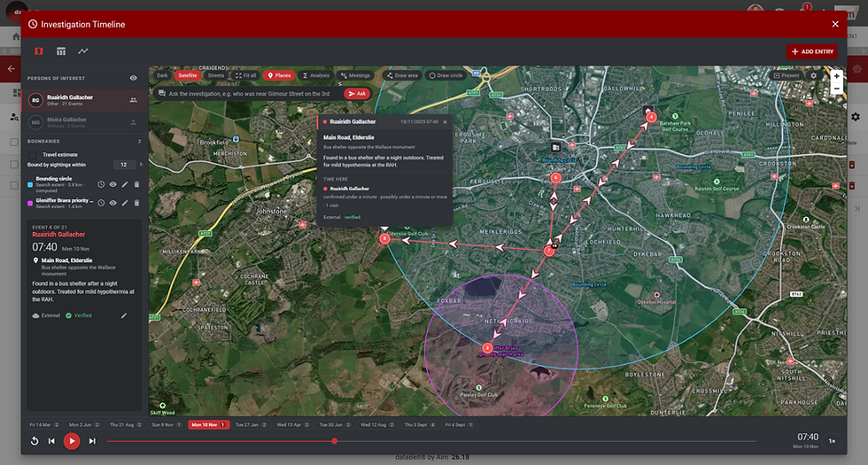Select Moira Gallacher person row
Screen dimensions: 868x465
tap(85, 122)
